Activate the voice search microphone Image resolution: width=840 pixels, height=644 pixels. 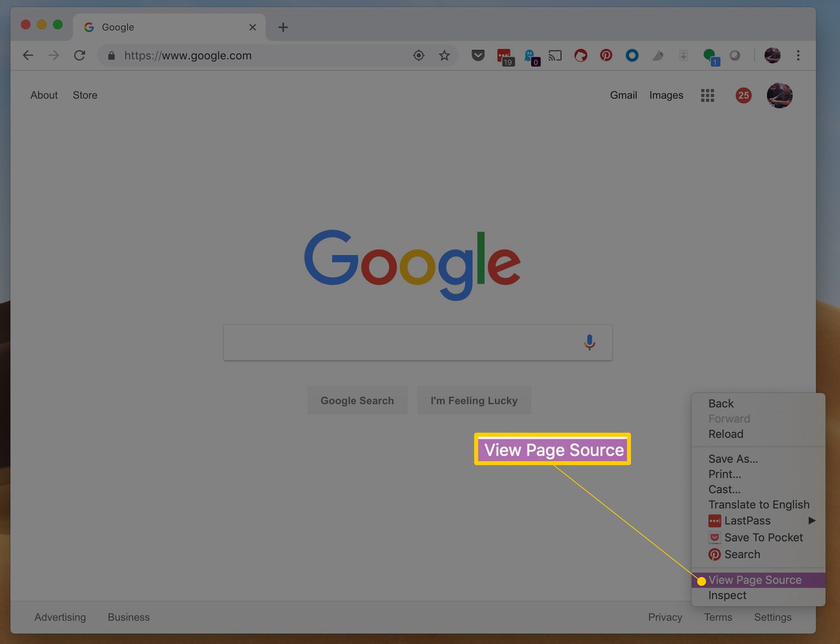pyautogui.click(x=590, y=342)
